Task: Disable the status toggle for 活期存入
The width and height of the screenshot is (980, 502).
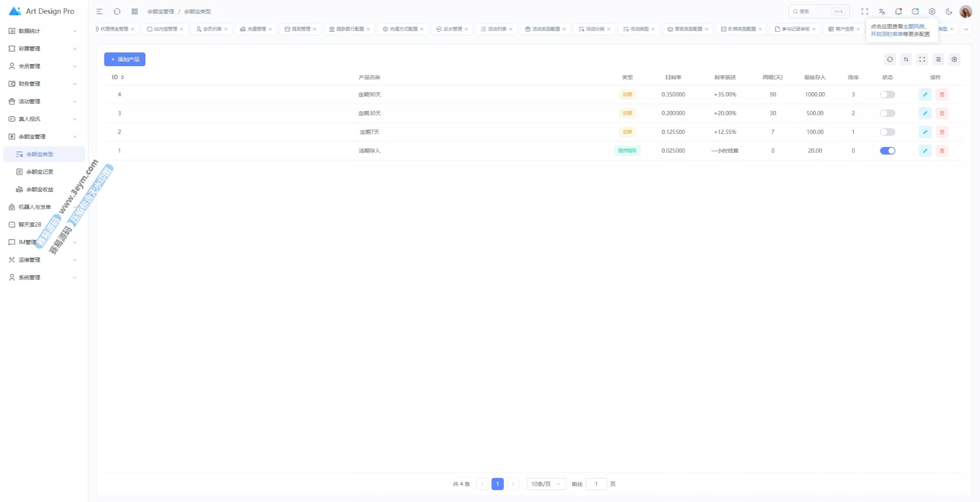Action: tap(887, 151)
